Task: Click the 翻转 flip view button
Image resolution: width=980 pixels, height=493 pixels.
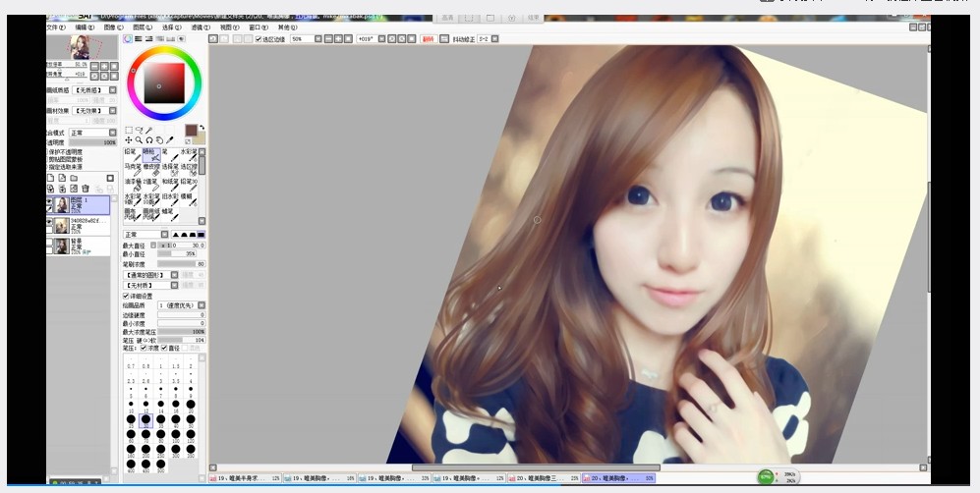Action: coord(429,38)
